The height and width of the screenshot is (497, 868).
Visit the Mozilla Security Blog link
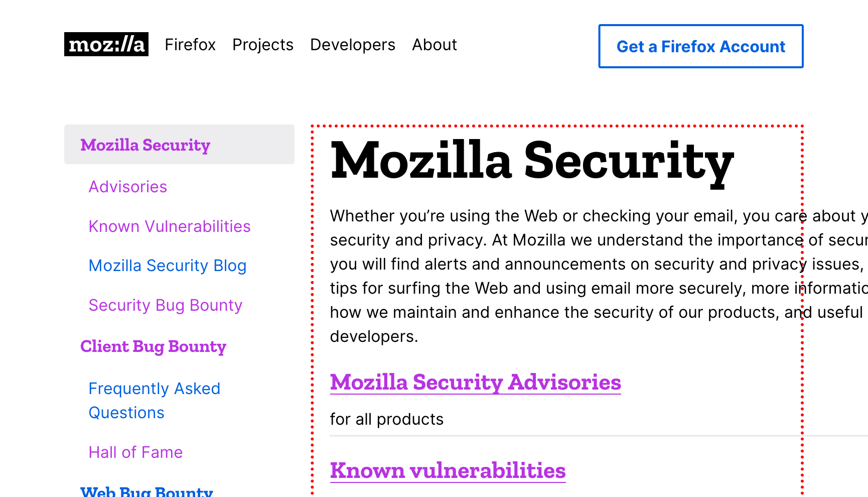(x=167, y=266)
